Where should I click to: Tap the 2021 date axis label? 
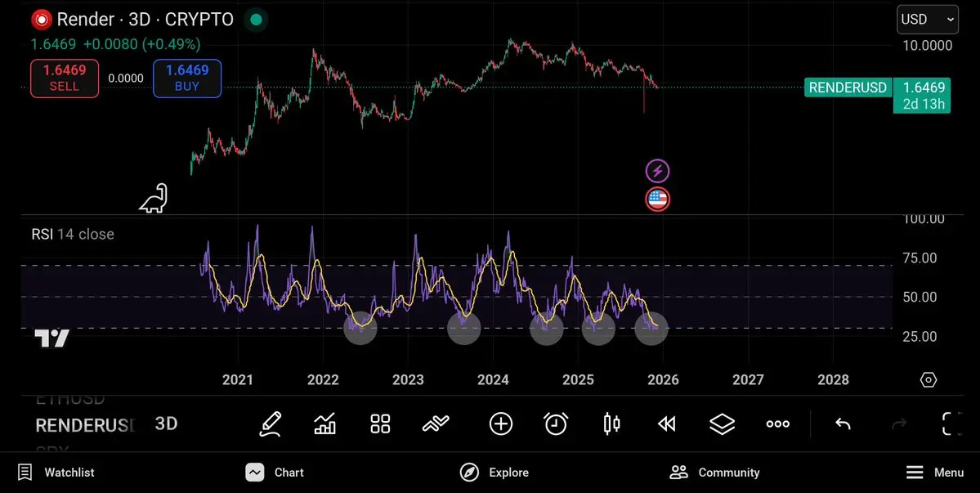tap(238, 379)
